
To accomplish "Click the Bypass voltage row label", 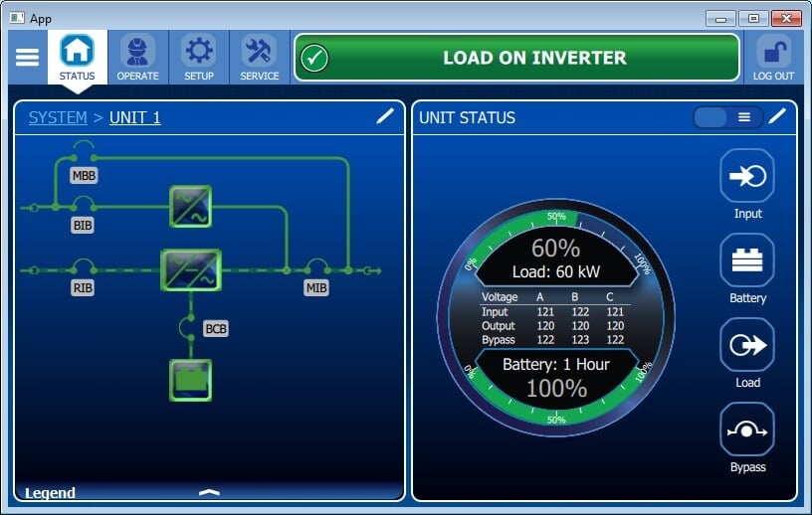I will coord(499,340).
